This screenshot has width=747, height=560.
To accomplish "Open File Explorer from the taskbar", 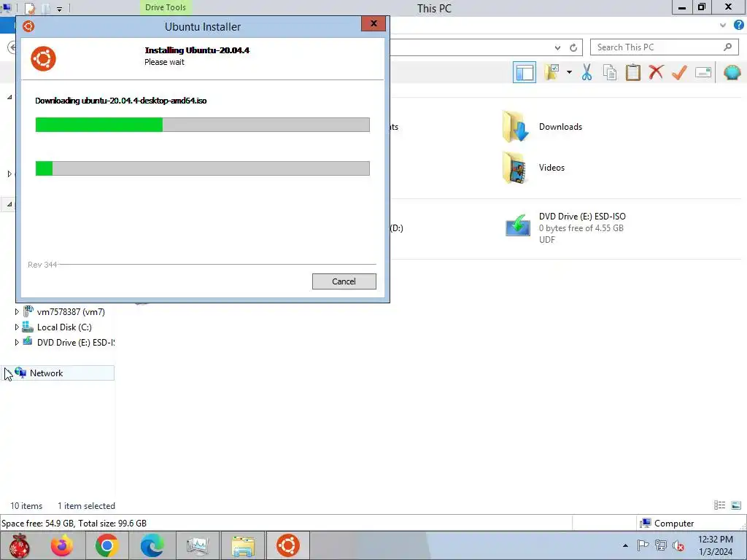I will (243, 545).
